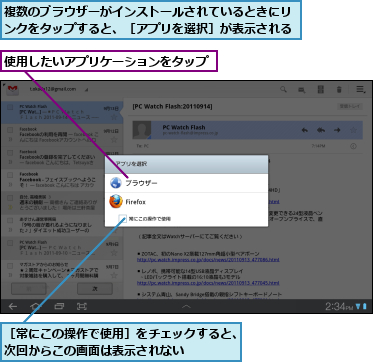Tap the reply arrow icon
373x362 pixels.
(x=304, y=130)
